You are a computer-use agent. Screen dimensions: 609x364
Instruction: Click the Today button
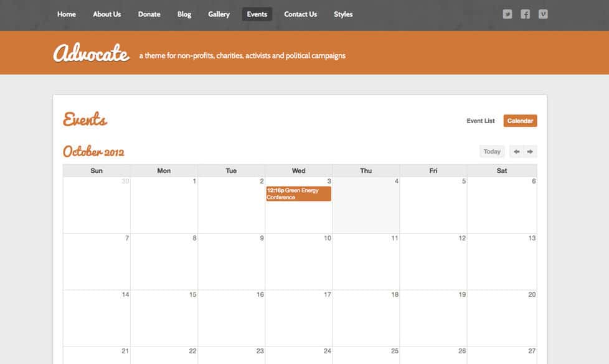pos(492,152)
